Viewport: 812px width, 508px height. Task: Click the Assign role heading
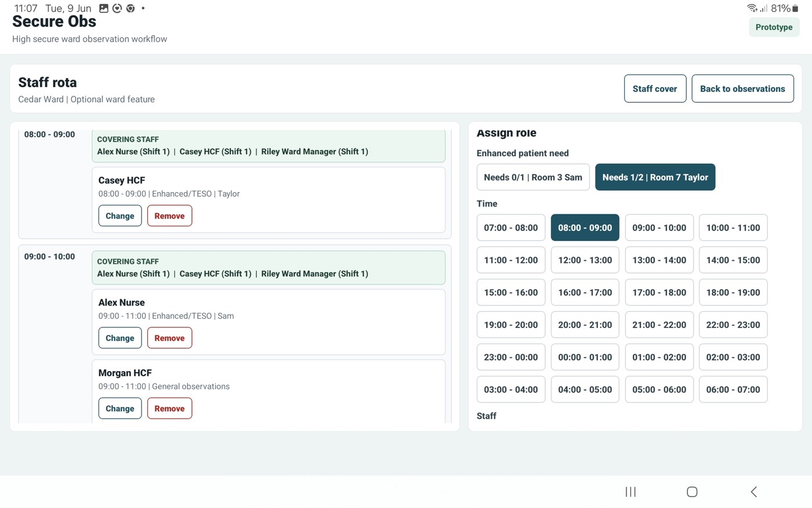coord(506,133)
